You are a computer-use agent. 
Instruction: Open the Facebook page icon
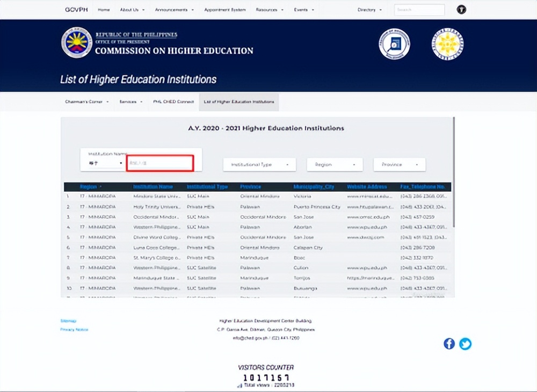(449, 344)
